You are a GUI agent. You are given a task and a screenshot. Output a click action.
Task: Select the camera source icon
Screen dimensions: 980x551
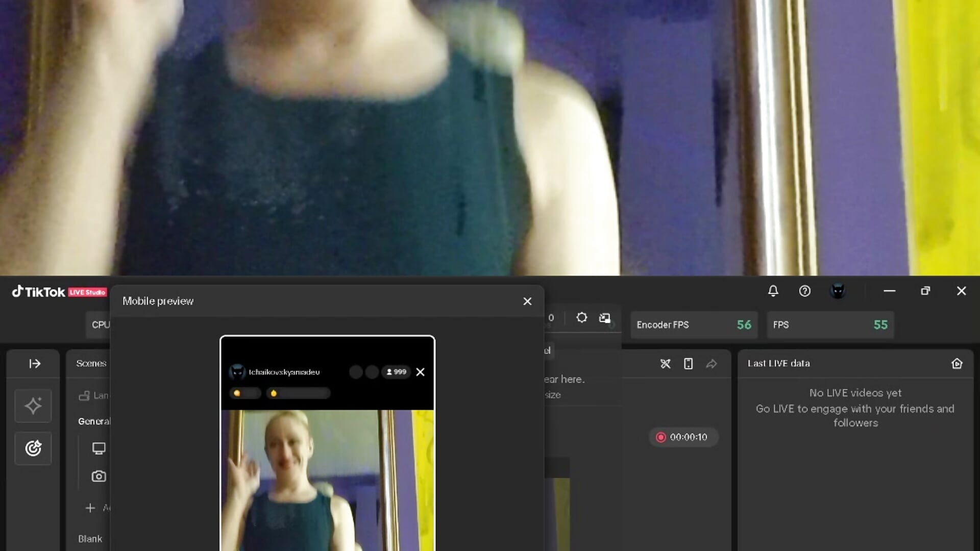click(99, 476)
